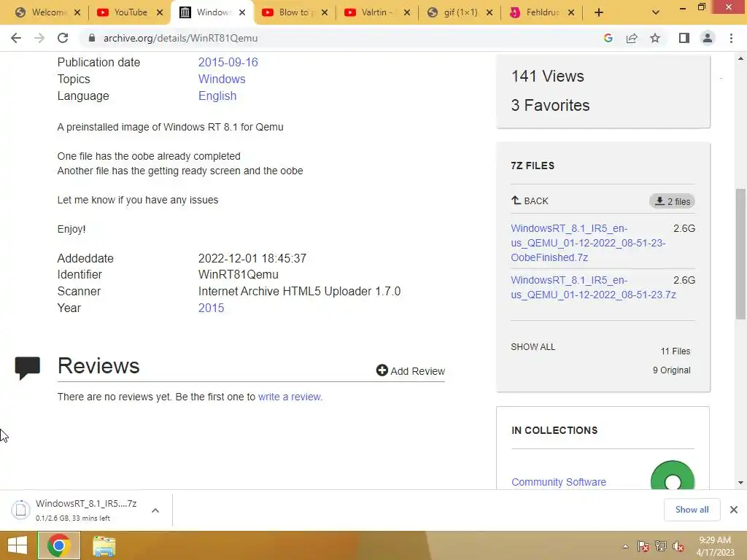Click the write a review link
Image resolution: width=747 pixels, height=560 pixels.
290,397
